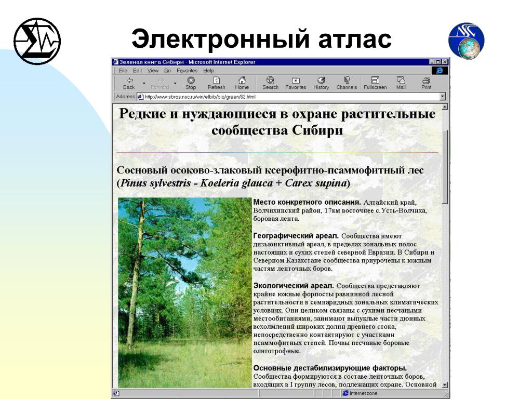Open the View menu
The width and height of the screenshot is (532, 399).
pyautogui.click(x=153, y=71)
